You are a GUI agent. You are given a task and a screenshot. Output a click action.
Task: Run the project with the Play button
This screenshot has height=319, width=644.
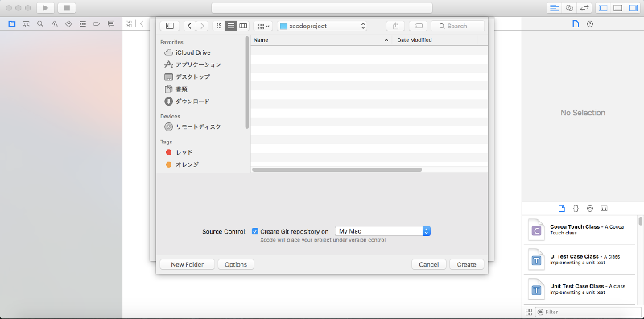[45, 8]
